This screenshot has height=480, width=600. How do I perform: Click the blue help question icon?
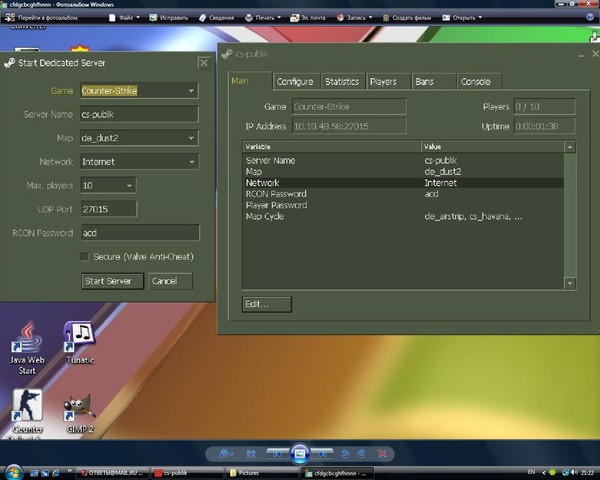pos(590,17)
